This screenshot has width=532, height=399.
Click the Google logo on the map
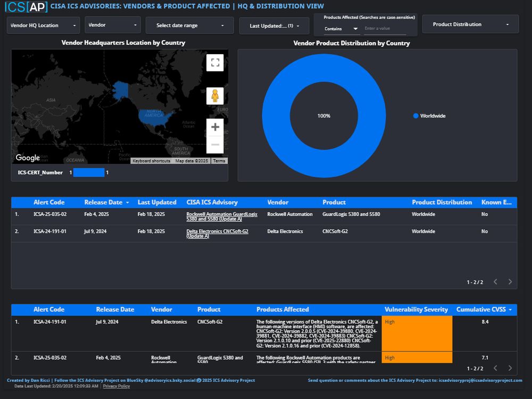[x=28, y=158]
